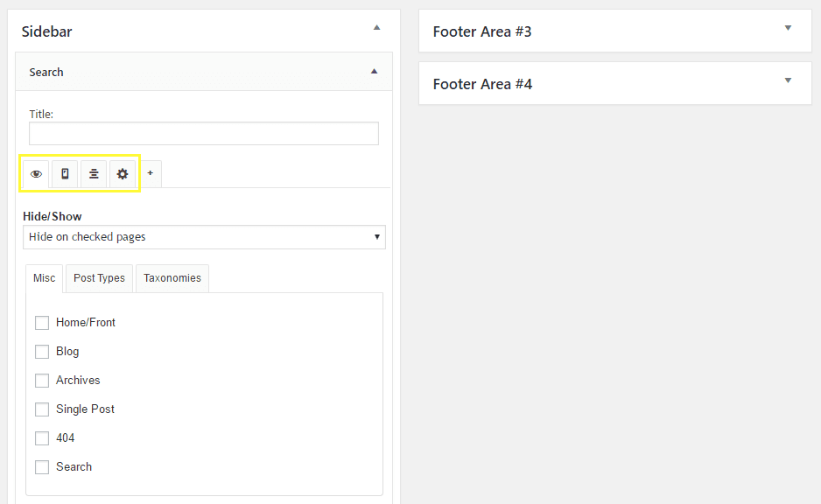This screenshot has width=821, height=504.
Task: Collapse the Sidebar panel
Action: [x=376, y=28]
